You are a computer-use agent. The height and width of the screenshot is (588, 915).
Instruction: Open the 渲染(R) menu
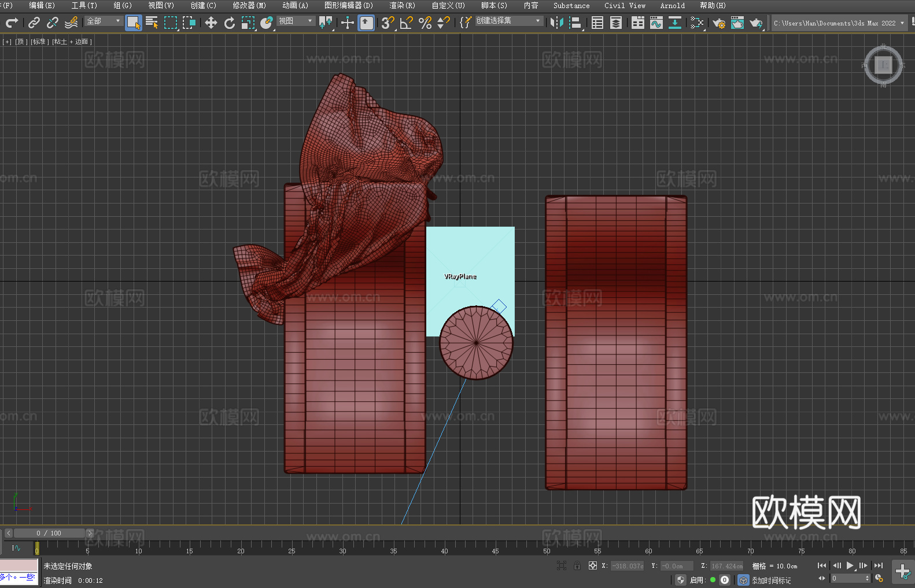coord(402,5)
